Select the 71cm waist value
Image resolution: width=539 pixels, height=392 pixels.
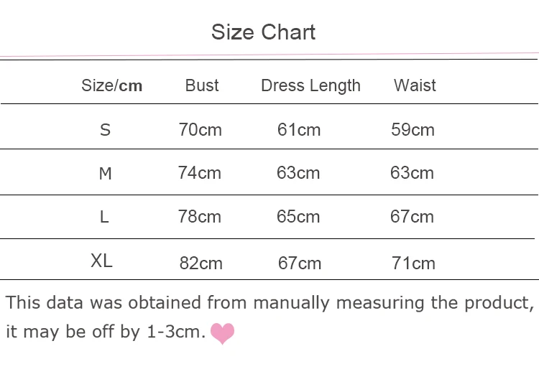(413, 263)
